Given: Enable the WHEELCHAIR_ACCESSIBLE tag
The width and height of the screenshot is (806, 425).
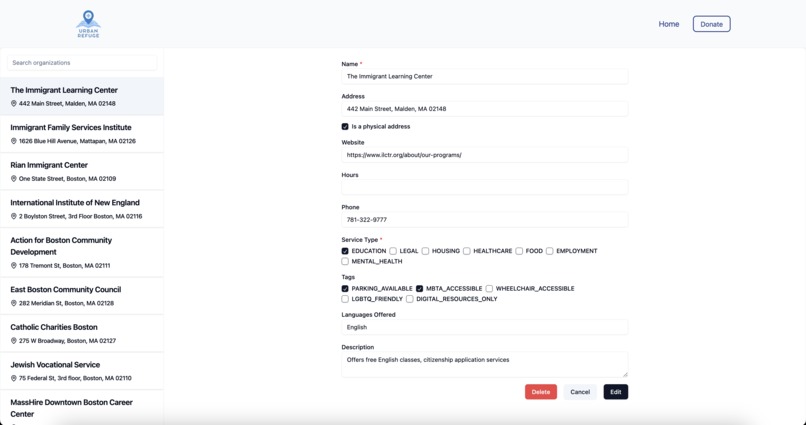Looking at the screenshot, I should tap(489, 289).
